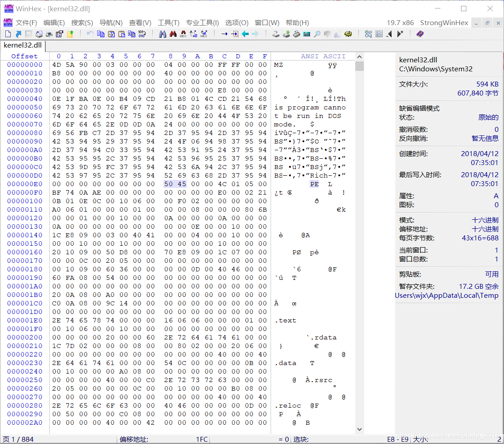Click the Open Folder icon

[x=70, y=34]
